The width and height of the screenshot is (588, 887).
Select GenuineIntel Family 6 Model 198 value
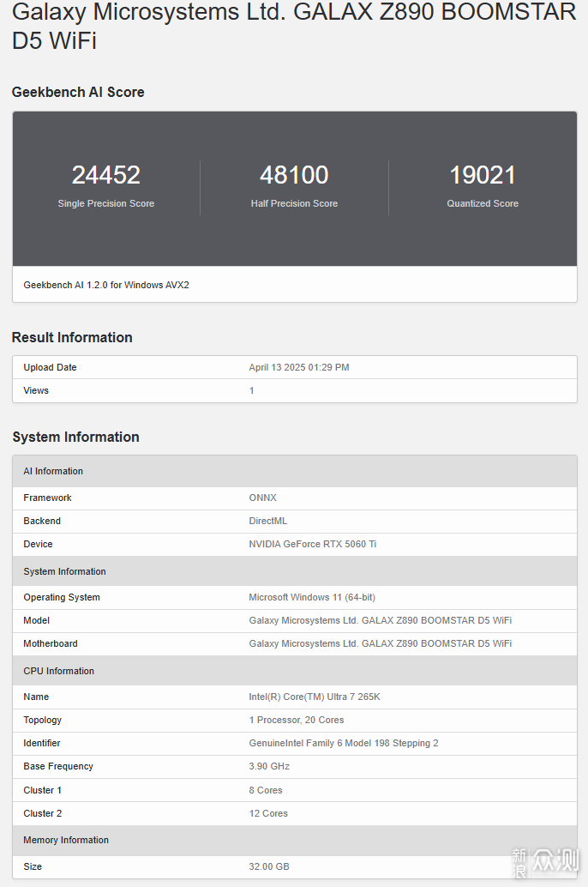tap(344, 744)
